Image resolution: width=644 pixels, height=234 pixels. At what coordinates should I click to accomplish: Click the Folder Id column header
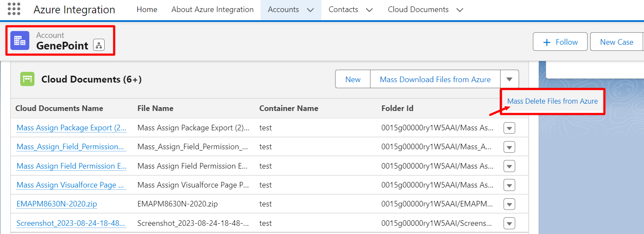click(x=397, y=108)
